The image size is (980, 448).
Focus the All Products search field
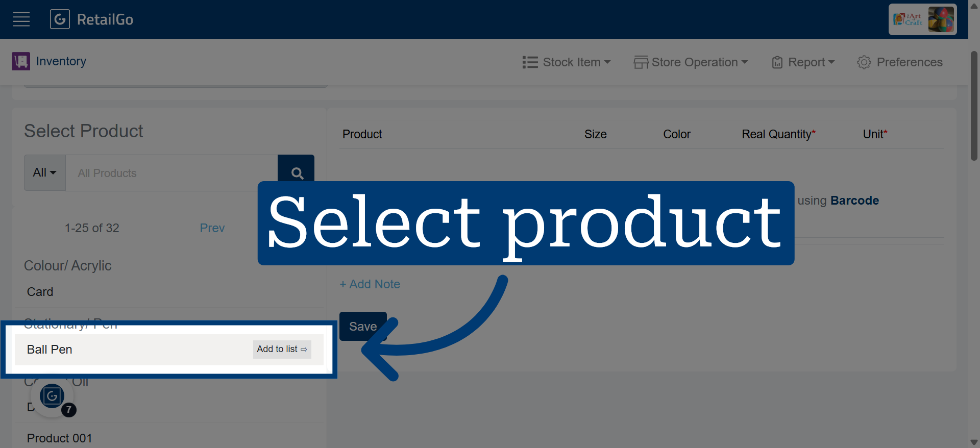pos(171,173)
